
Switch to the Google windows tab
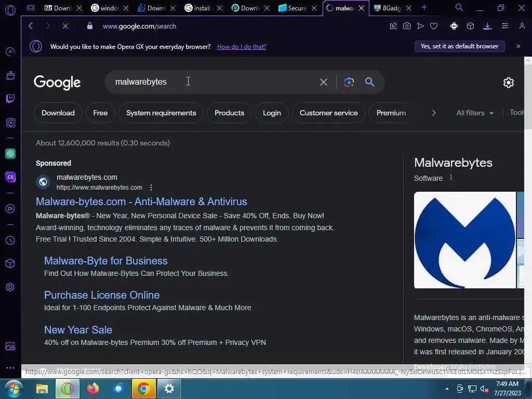tap(105, 8)
